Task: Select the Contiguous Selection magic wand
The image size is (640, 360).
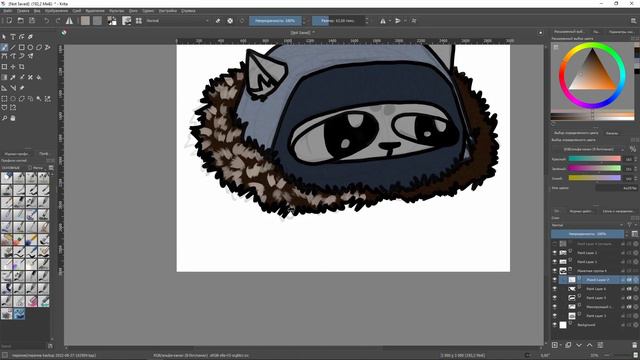Action: tap(39, 98)
